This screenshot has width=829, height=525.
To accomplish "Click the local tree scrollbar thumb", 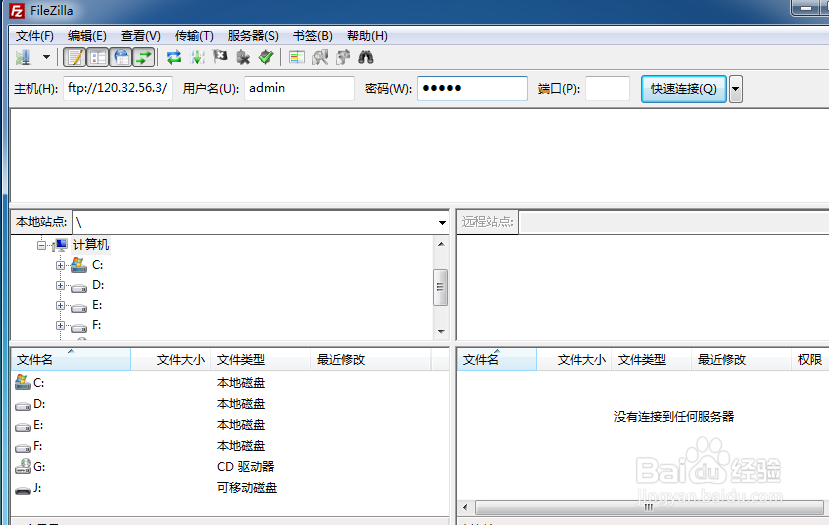I will click(440, 287).
